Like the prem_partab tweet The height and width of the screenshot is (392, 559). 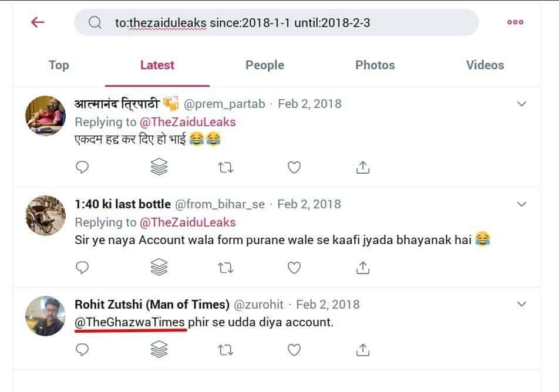click(x=294, y=168)
